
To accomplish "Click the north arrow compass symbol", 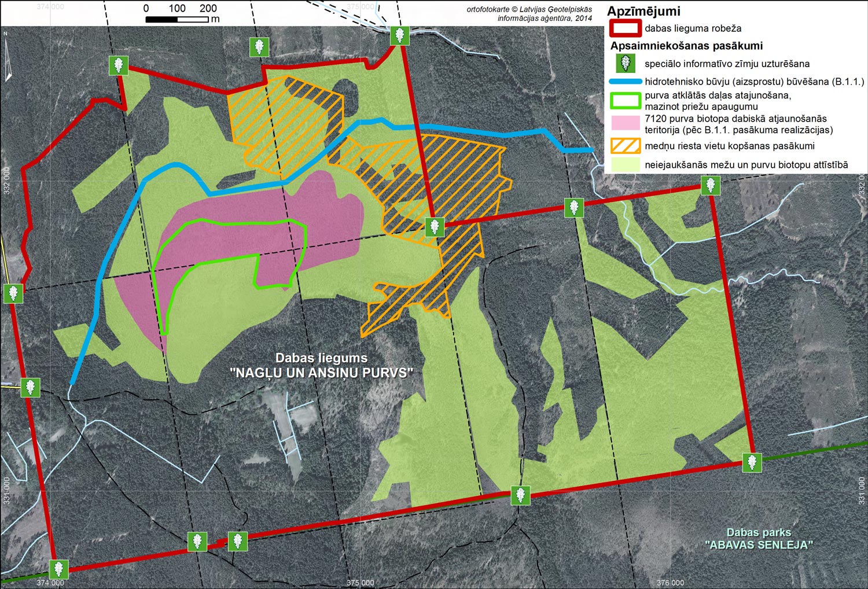I will tap(8, 57).
